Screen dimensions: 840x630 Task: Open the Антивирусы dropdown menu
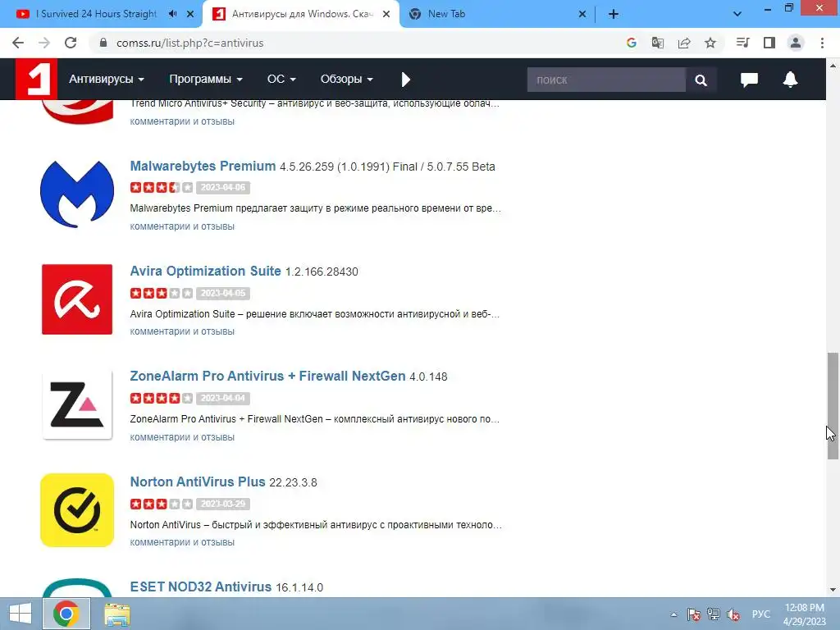pyautogui.click(x=106, y=80)
